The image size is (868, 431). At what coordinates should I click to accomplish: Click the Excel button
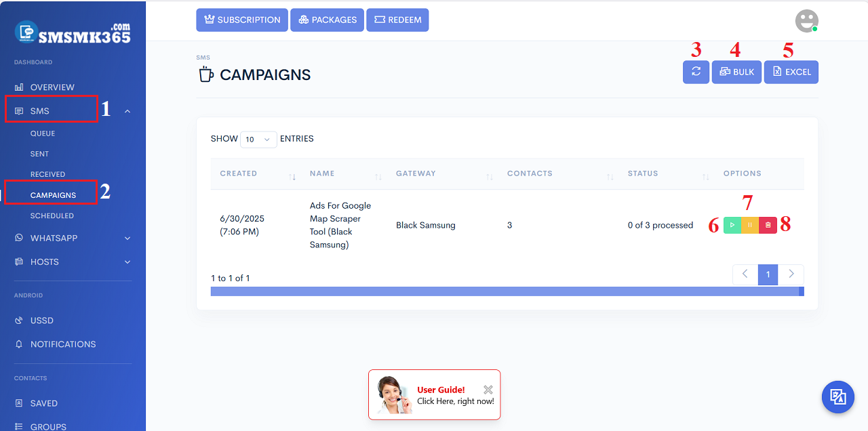(791, 72)
